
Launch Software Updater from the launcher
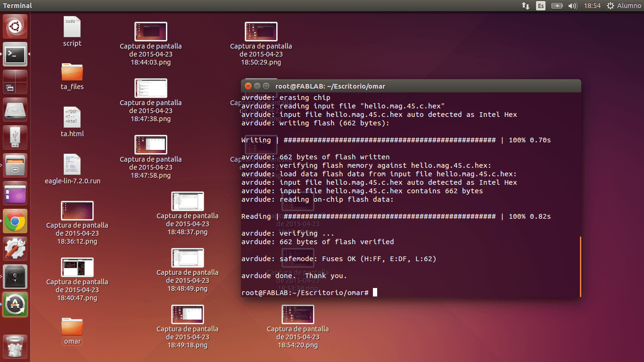click(15, 304)
